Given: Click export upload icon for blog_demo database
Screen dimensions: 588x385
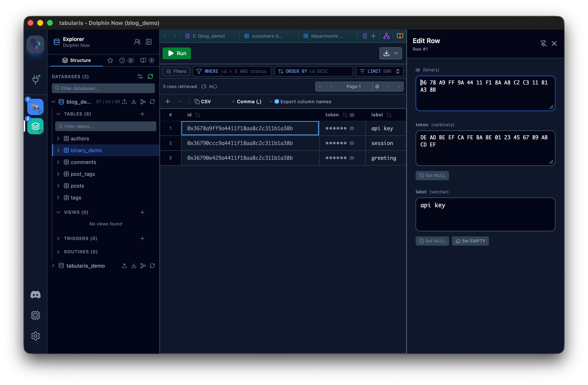Looking at the screenshot, I should (x=124, y=102).
